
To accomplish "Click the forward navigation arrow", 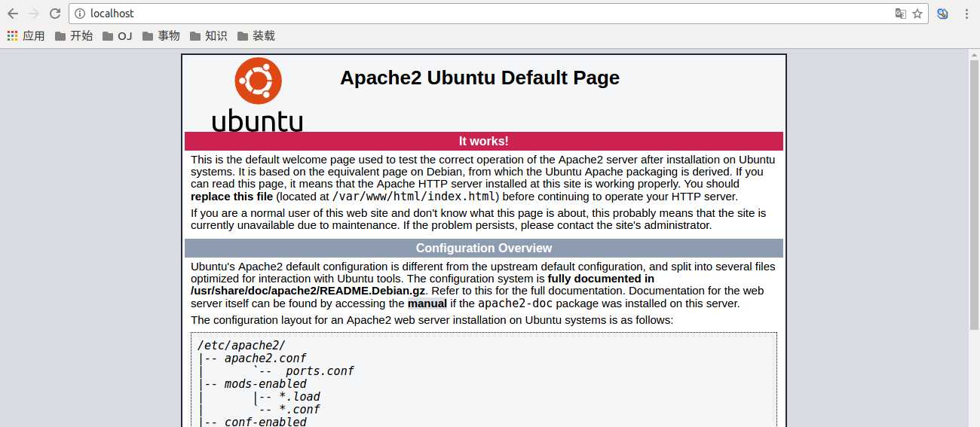I will (x=34, y=14).
